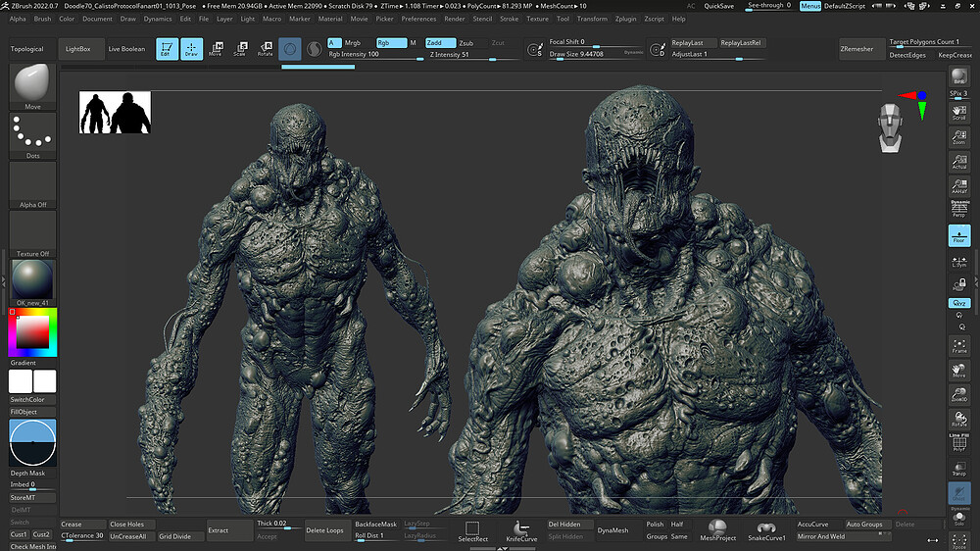This screenshot has width=980, height=551.
Task: Click the Mirror And Weld button
Action: coord(844,536)
